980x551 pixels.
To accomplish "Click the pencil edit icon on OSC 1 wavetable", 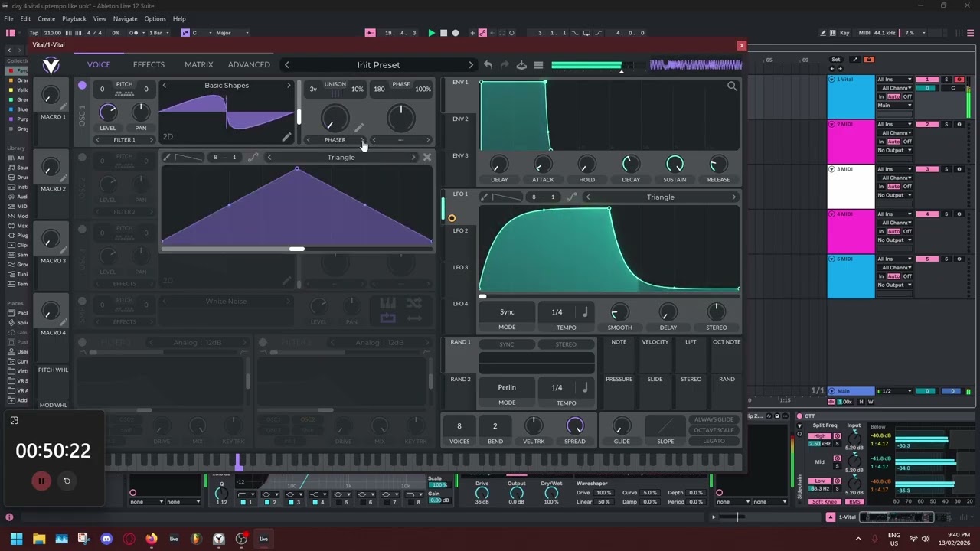I will 286,137.
